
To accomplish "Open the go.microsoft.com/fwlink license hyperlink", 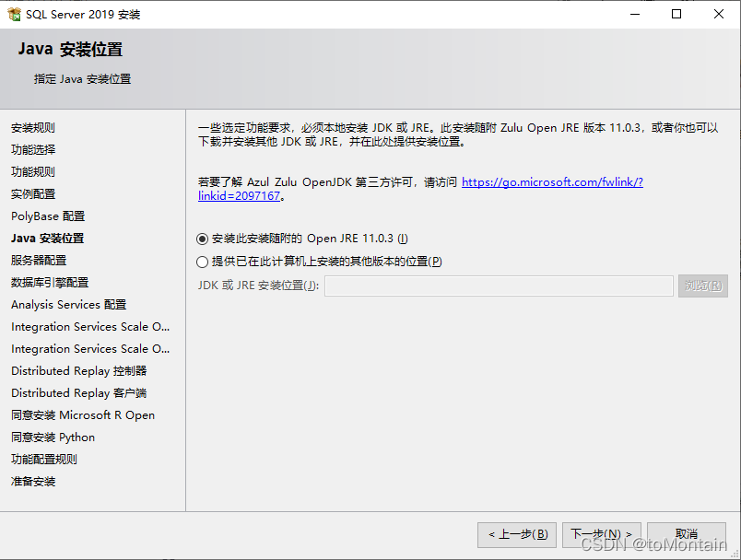I will [x=552, y=182].
